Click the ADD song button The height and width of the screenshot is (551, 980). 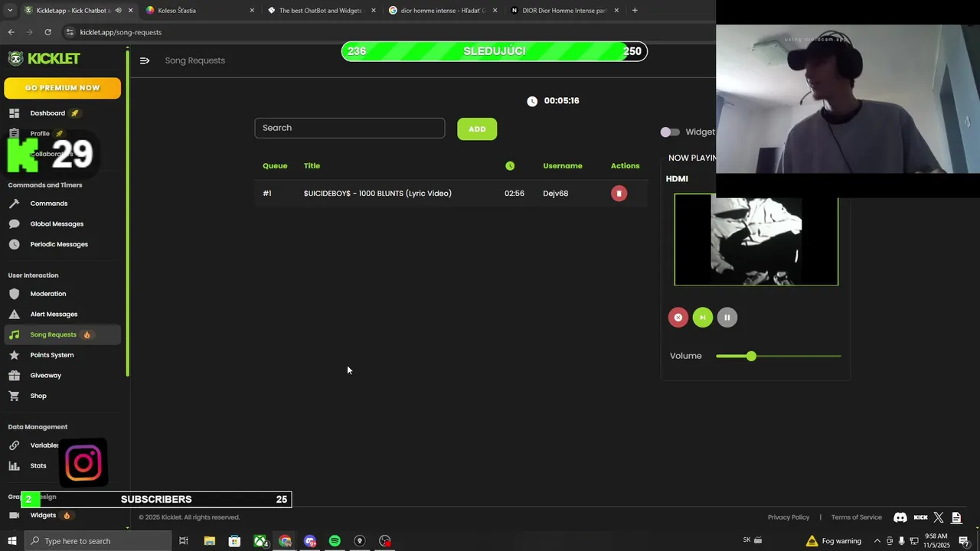tap(477, 129)
